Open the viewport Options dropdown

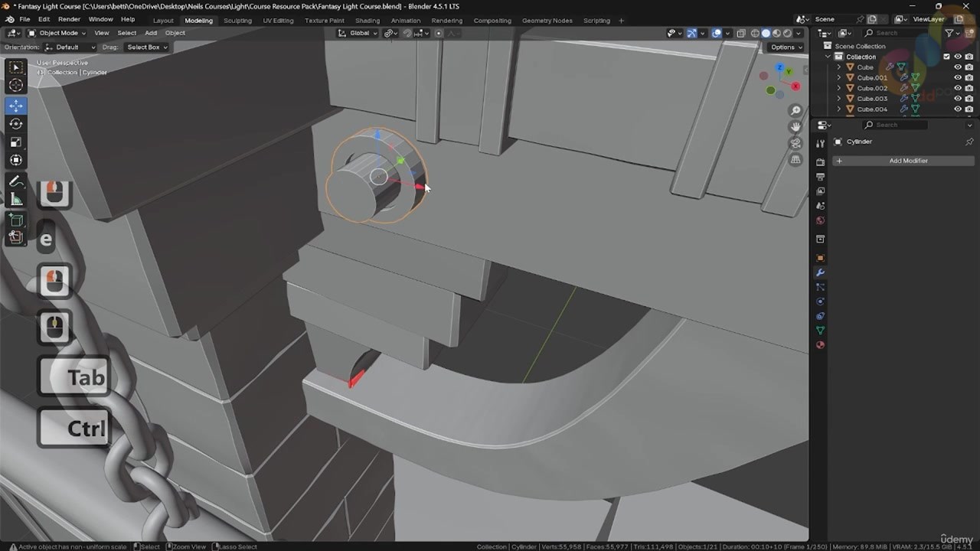tap(786, 47)
